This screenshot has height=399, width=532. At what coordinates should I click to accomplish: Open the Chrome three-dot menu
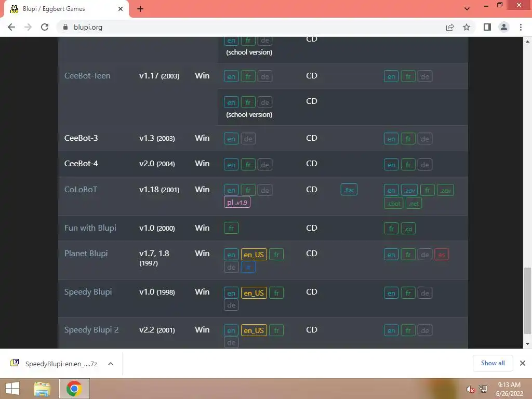coord(521,27)
